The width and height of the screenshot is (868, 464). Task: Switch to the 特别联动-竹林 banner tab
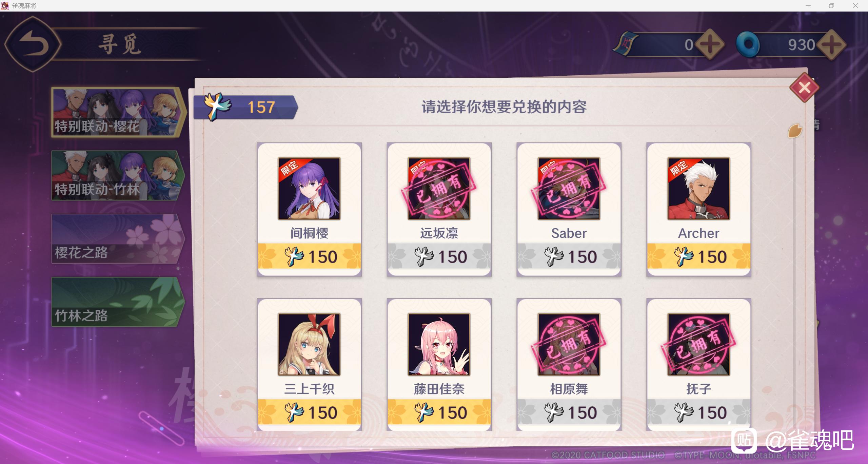[118, 175]
